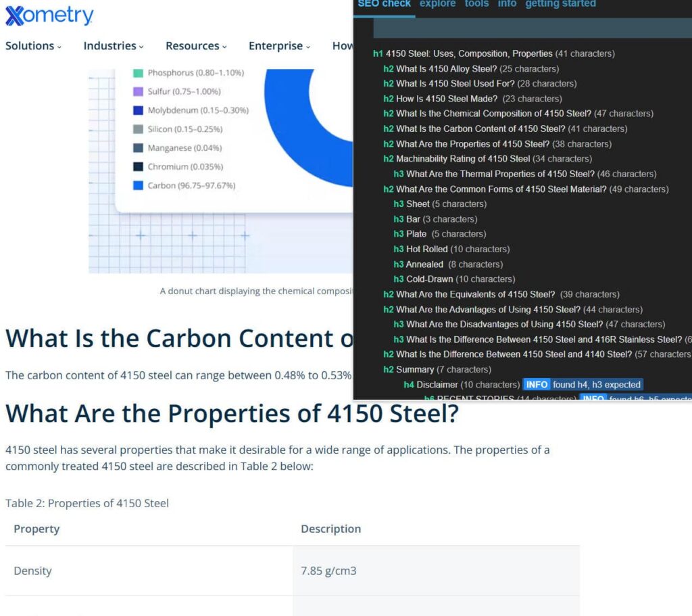The image size is (692, 616).
Task: Select 'What Is 4150 Alloy Steel?' heading row
Action: pos(470,69)
